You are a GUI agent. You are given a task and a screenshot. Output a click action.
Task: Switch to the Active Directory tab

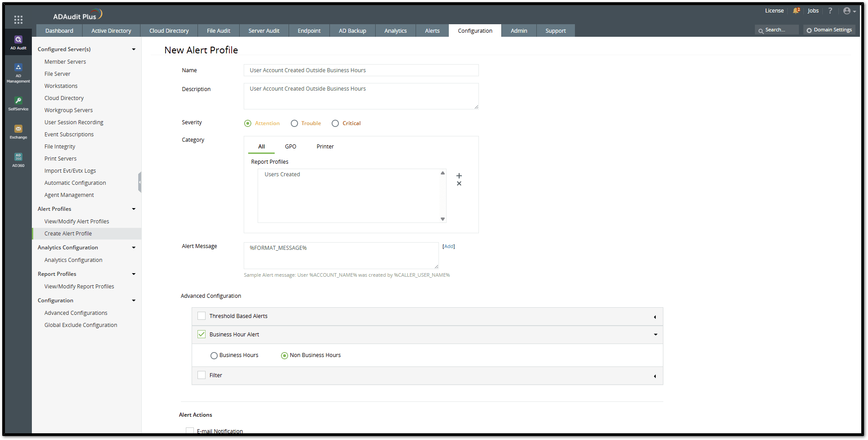pos(111,30)
